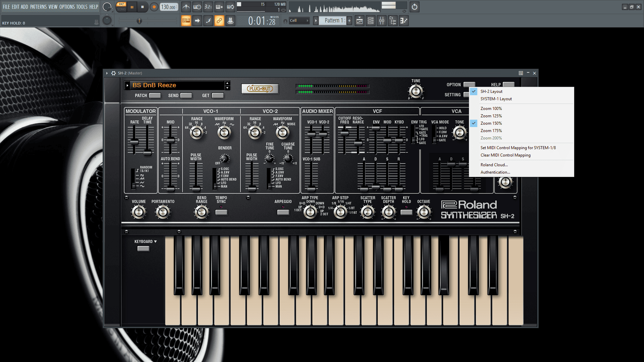
Task: Toggle typing keyboard to piano icon
Action: tap(186, 21)
